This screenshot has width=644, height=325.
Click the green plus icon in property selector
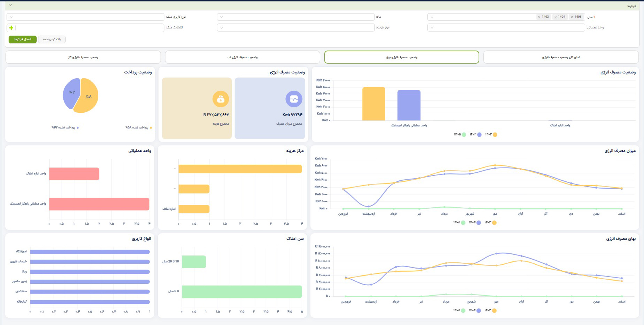pyautogui.click(x=11, y=28)
